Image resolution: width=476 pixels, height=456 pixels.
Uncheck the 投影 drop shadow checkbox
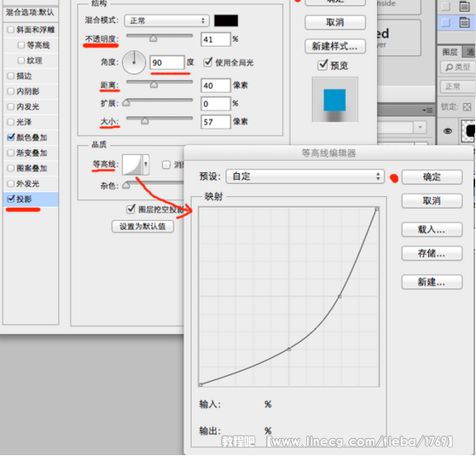coord(10,199)
